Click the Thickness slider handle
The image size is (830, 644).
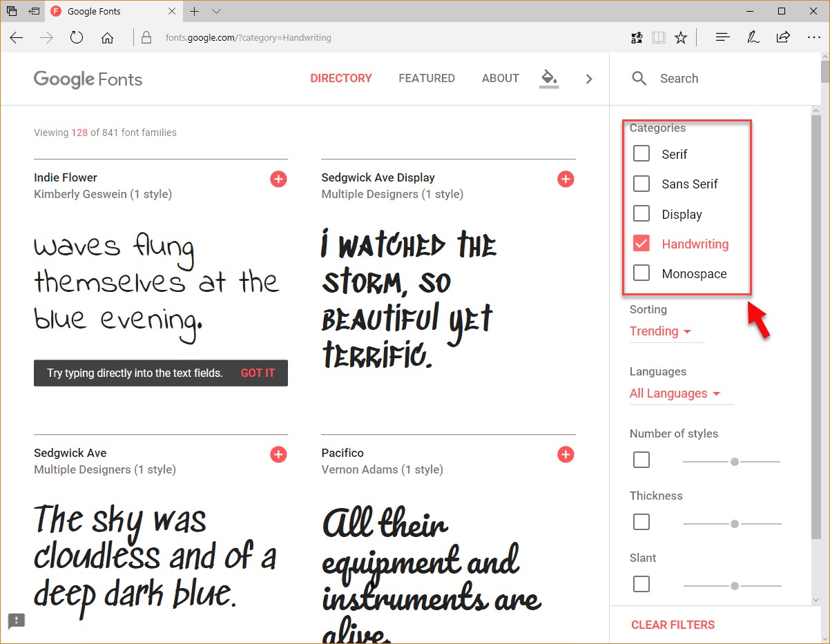[x=735, y=524]
